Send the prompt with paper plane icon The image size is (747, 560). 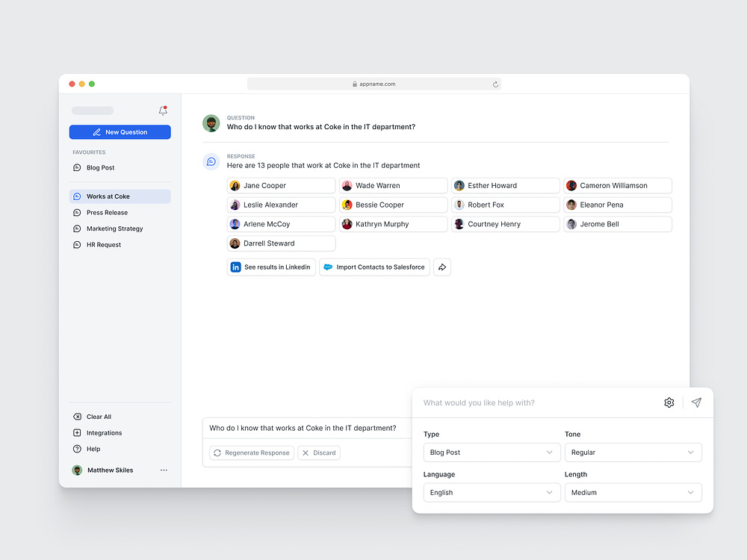click(696, 403)
